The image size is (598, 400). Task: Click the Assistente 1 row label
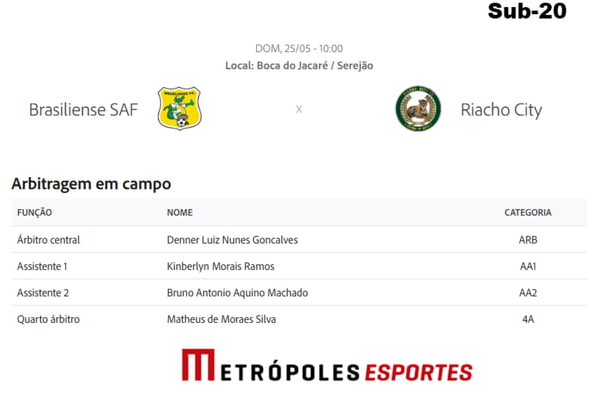tap(42, 266)
